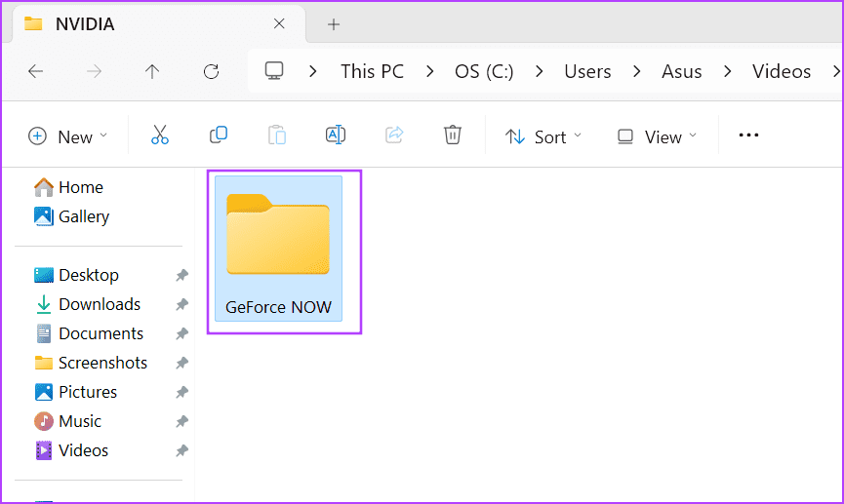Image resolution: width=844 pixels, height=504 pixels.
Task: Open the Sort options dropdown
Action: click(x=543, y=136)
